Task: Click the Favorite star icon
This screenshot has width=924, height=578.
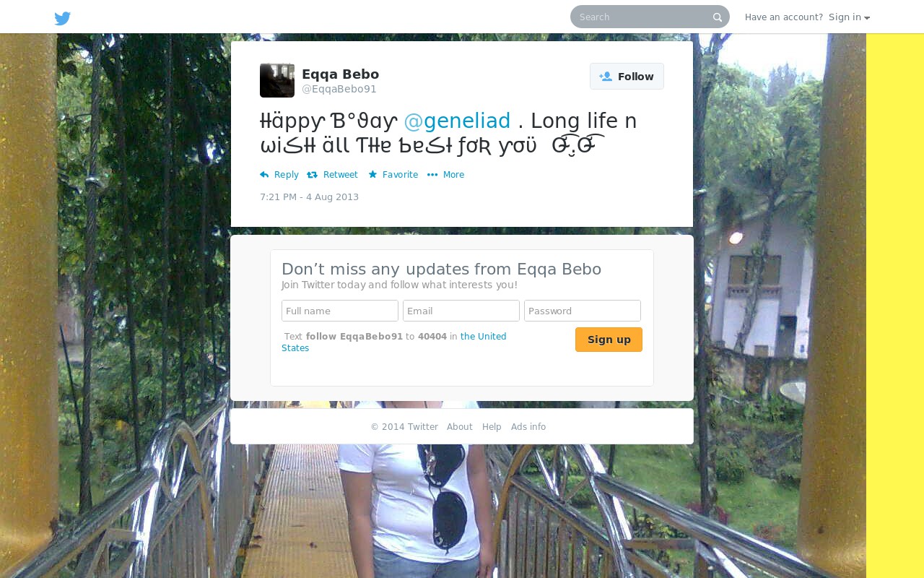Action: click(x=372, y=174)
